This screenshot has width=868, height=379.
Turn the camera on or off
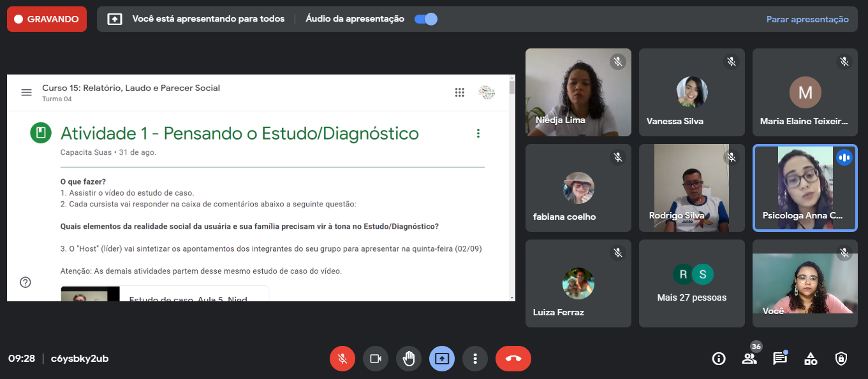coord(376,359)
